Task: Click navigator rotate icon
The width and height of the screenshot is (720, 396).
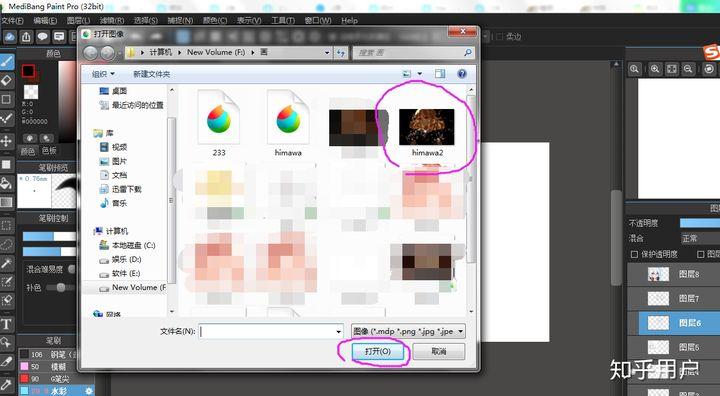Action: (x=709, y=69)
